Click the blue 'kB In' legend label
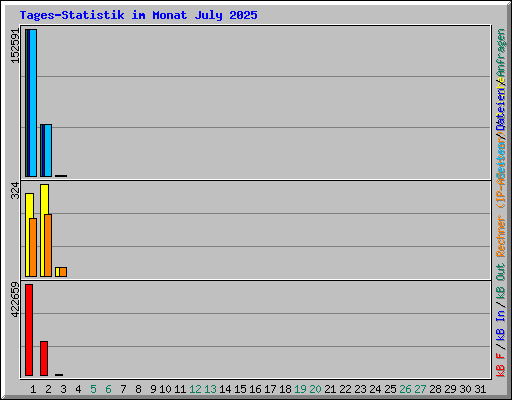The width and height of the screenshot is (512, 400). (x=501, y=325)
